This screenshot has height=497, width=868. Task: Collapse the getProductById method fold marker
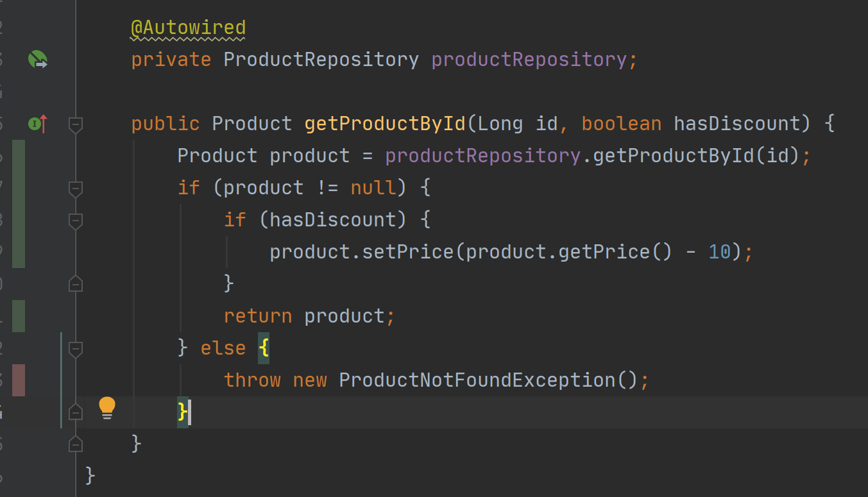[76, 124]
